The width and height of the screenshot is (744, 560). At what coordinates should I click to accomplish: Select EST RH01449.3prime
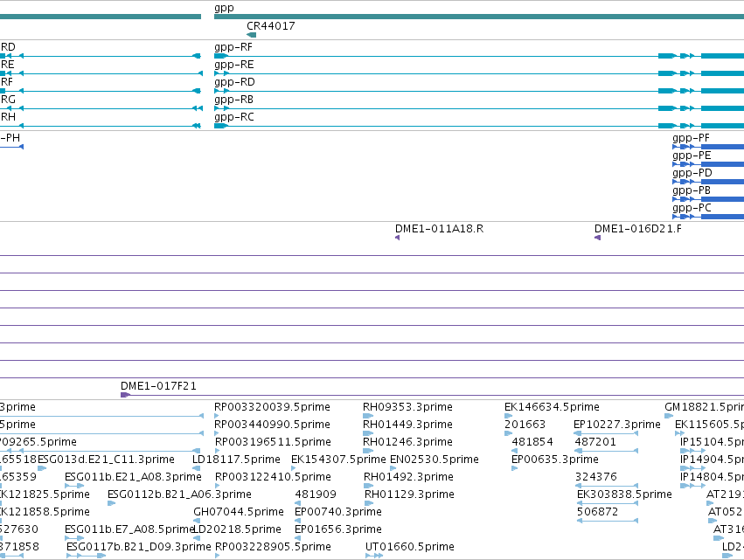407,425
